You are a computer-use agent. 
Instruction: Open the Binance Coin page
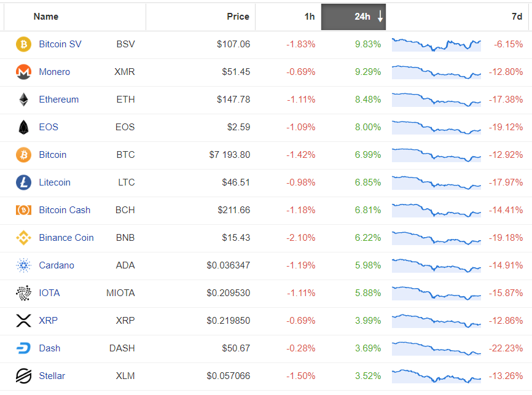[66, 238]
